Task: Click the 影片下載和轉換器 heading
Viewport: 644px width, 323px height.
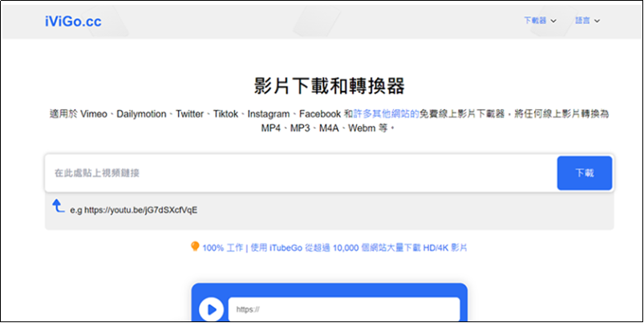Action: pos(330,86)
